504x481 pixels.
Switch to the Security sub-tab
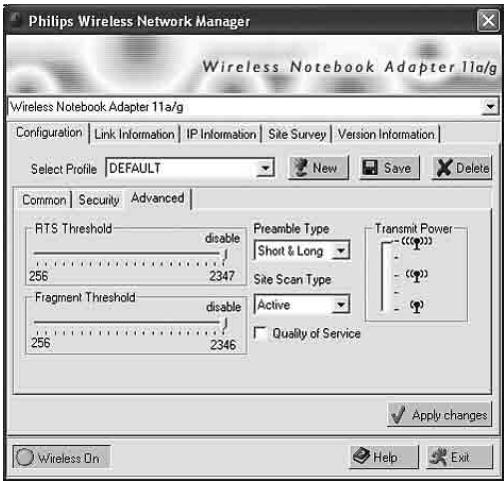point(99,200)
